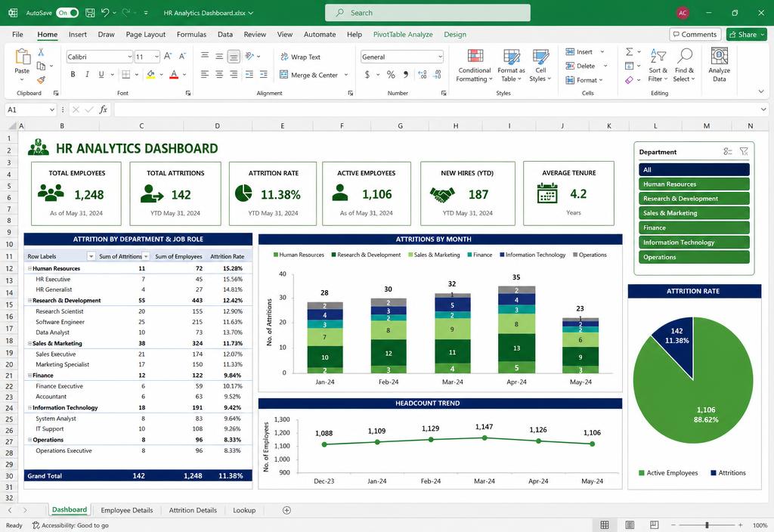The image size is (774, 532).
Task: Click the Font Color red swatch
Action: pyautogui.click(x=174, y=75)
